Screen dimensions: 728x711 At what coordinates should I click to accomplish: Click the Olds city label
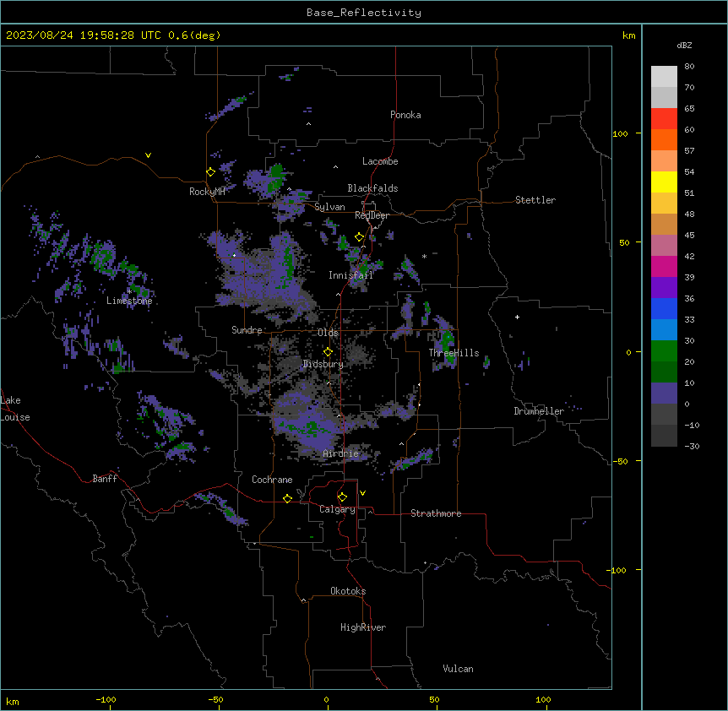[x=328, y=333]
